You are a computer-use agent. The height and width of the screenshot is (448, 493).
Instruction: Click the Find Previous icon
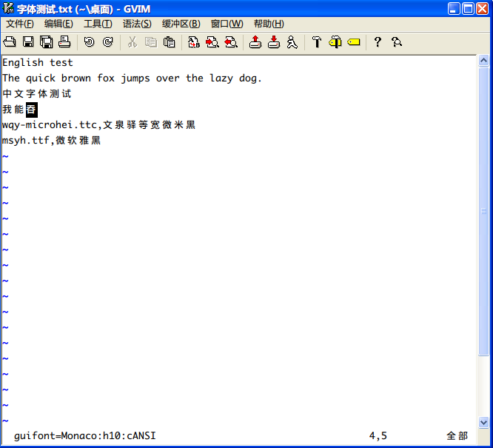[x=231, y=42]
